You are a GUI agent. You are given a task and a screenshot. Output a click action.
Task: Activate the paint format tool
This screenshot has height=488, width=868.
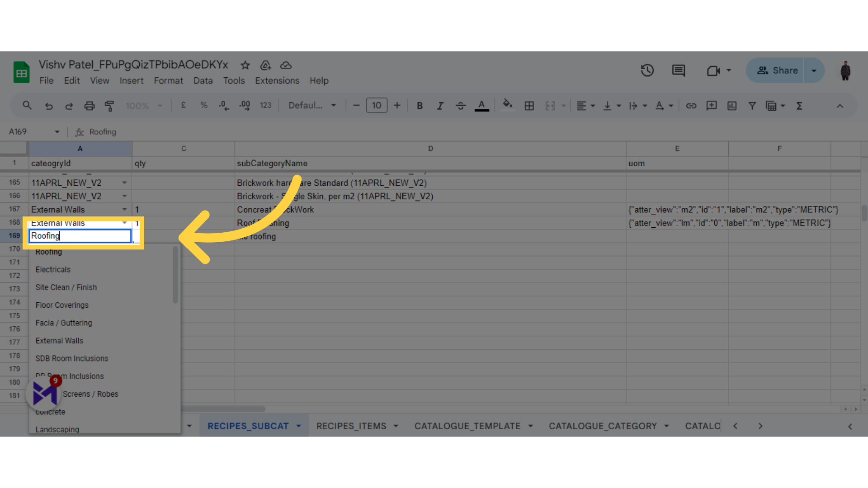[x=109, y=106]
